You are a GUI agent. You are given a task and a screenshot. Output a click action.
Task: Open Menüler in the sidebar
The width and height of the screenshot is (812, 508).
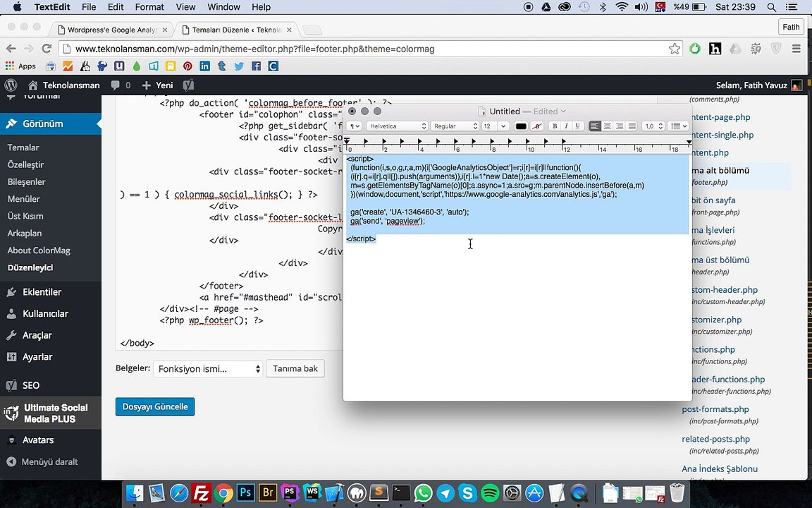(23, 199)
